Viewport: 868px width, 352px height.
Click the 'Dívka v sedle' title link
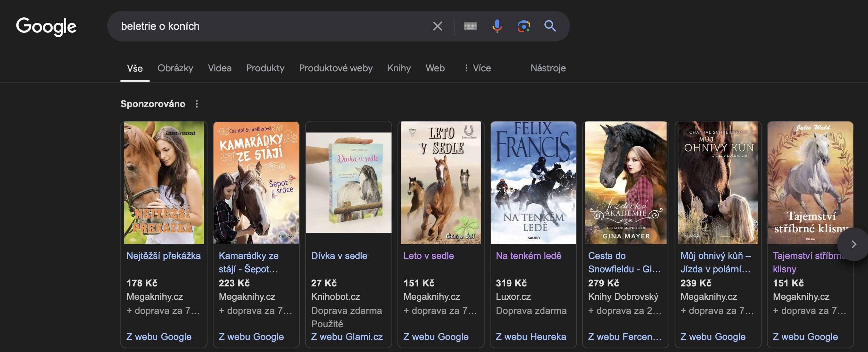click(x=339, y=256)
